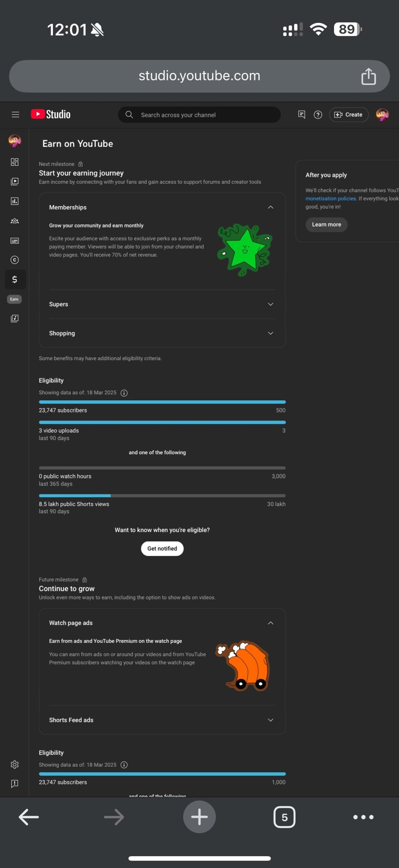The height and width of the screenshot is (868, 399).
Task: Open the browser tabs switcher showing 5
Action: [284, 817]
